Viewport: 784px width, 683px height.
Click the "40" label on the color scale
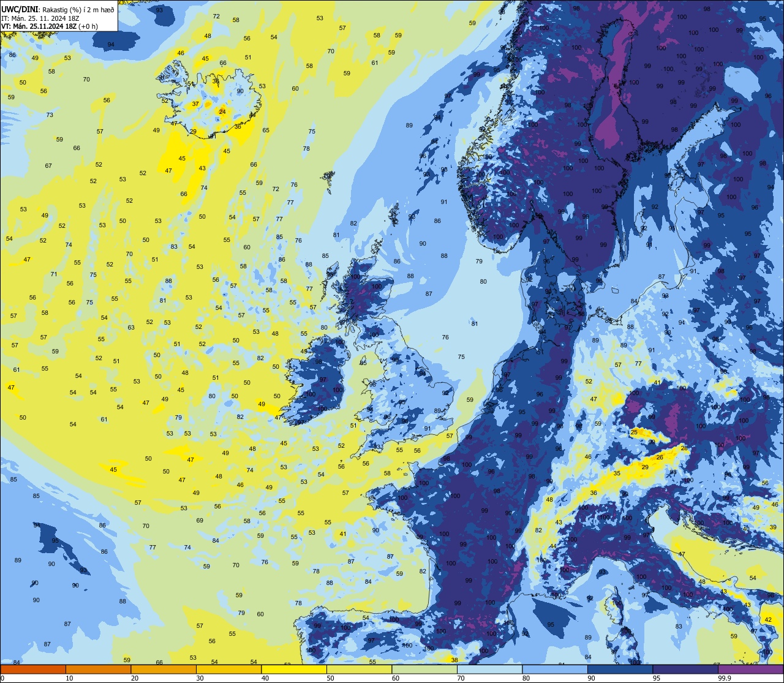pos(265,678)
